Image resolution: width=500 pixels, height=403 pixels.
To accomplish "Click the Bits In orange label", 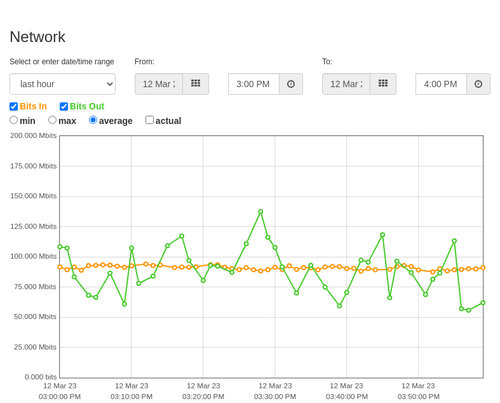I will tap(33, 106).
